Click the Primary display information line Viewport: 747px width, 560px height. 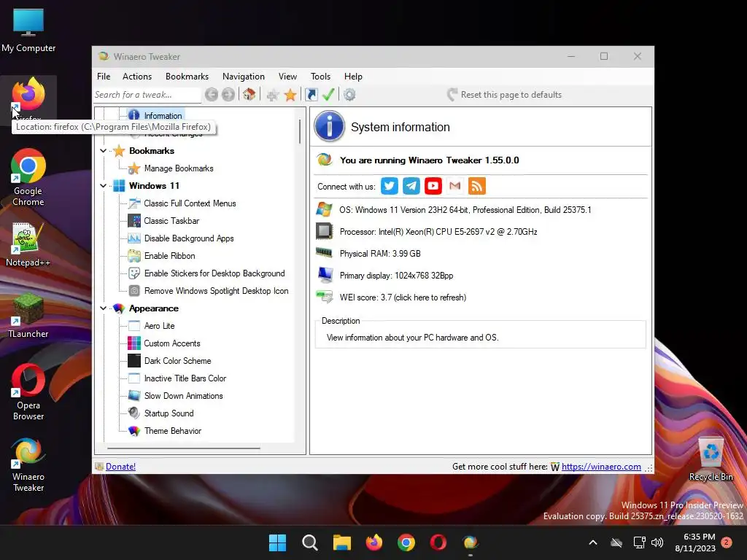tap(396, 276)
